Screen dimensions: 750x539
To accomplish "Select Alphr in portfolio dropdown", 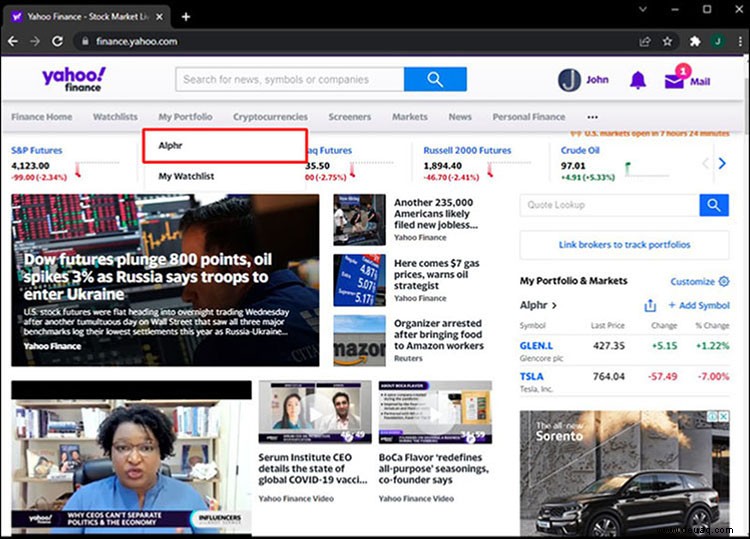I will tap(225, 145).
